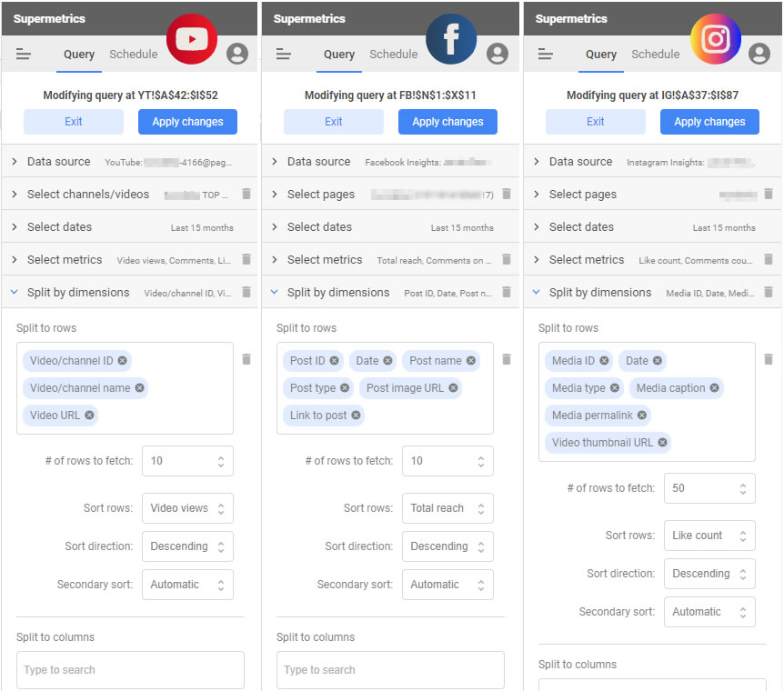784x691 pixels.
Task: Remove Media ID dimension chip
Action: tap(604, 360)
